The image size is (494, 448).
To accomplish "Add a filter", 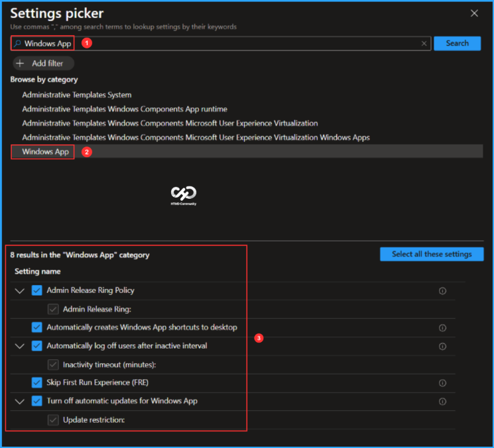I will point(44,63).
